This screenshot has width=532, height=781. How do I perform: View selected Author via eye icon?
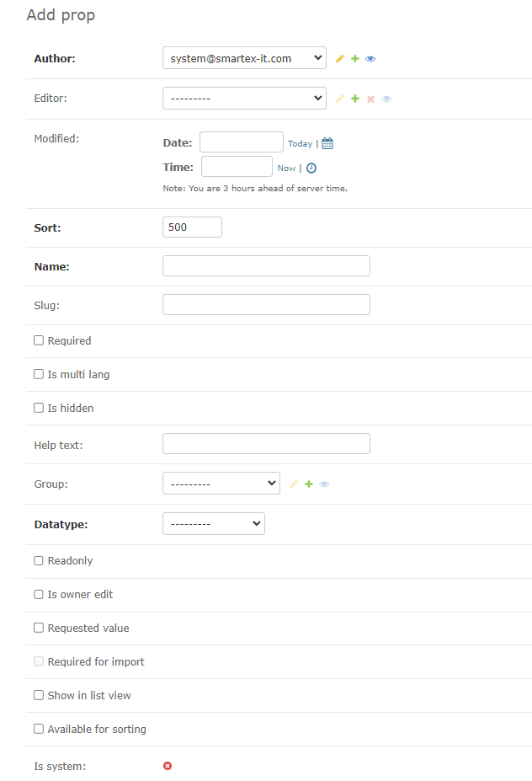point(370,59)
